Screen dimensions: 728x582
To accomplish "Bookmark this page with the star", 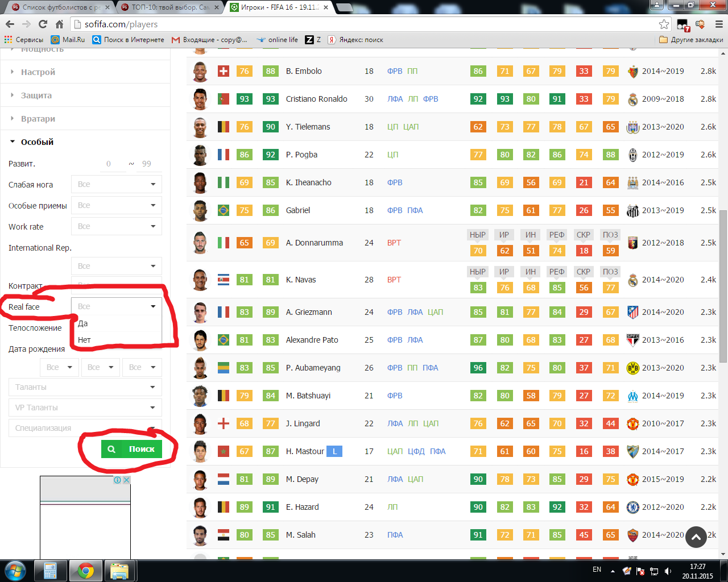I will (664, 24).
